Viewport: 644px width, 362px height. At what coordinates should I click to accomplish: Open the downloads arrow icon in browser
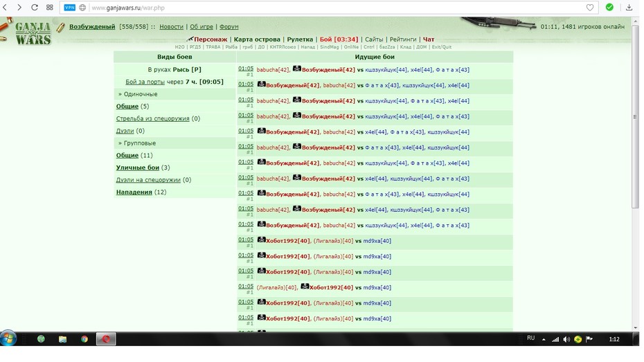pyautogui.click(x=629, y=8)
